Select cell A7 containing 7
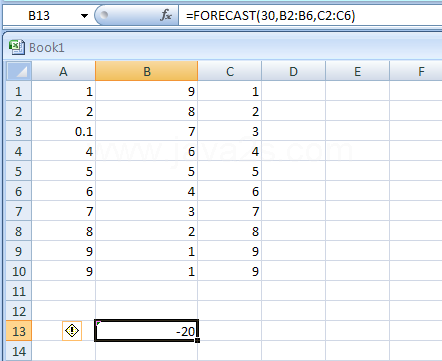The height and width of the screenshot is (361, 442). point(63,211)
